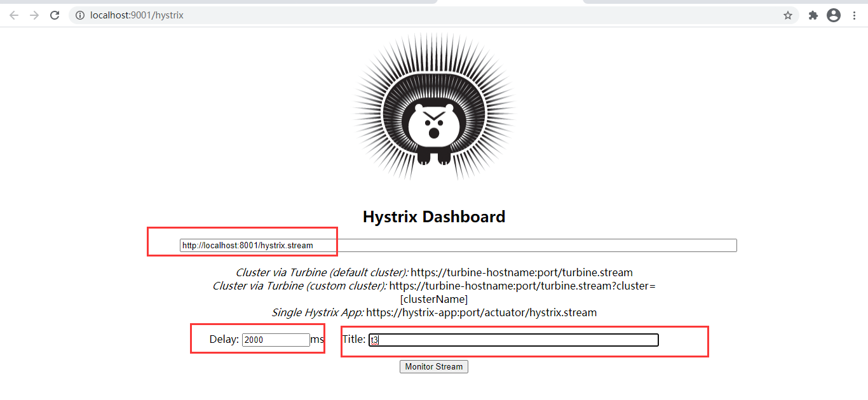Click the Delay input with 2000
This screenshot has height=400, width=868.
point(276,340)
